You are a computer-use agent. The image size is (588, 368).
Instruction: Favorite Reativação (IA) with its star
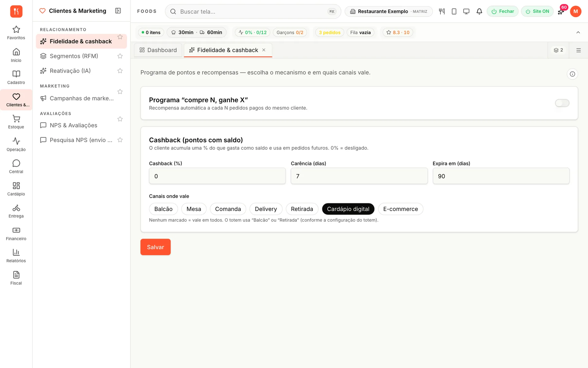(x=120, y=71)
